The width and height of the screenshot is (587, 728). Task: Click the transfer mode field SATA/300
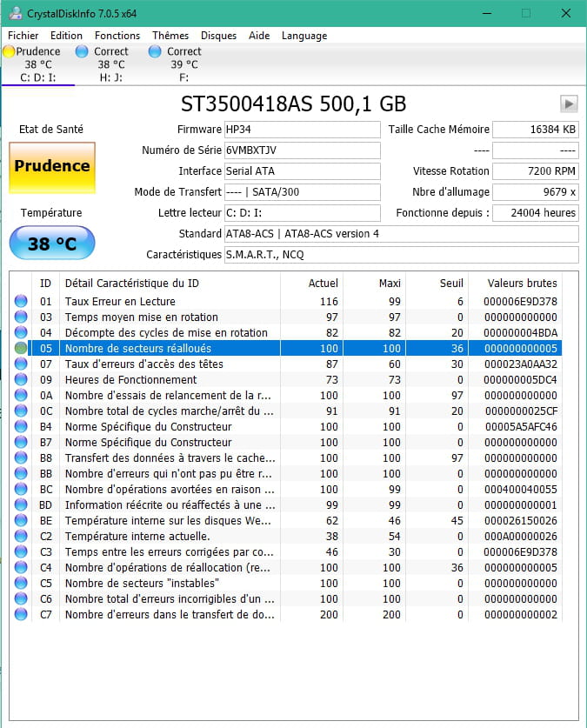point(303,192)
